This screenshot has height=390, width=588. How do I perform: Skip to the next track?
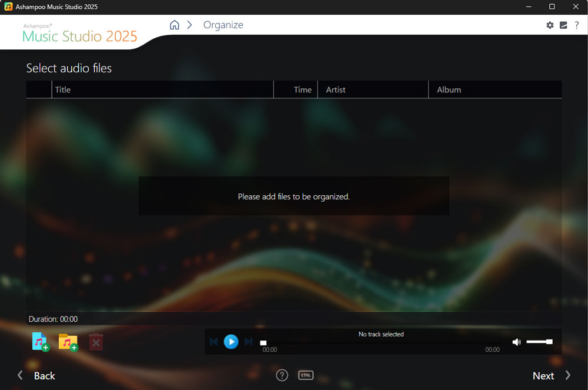[x=248, y=342]
